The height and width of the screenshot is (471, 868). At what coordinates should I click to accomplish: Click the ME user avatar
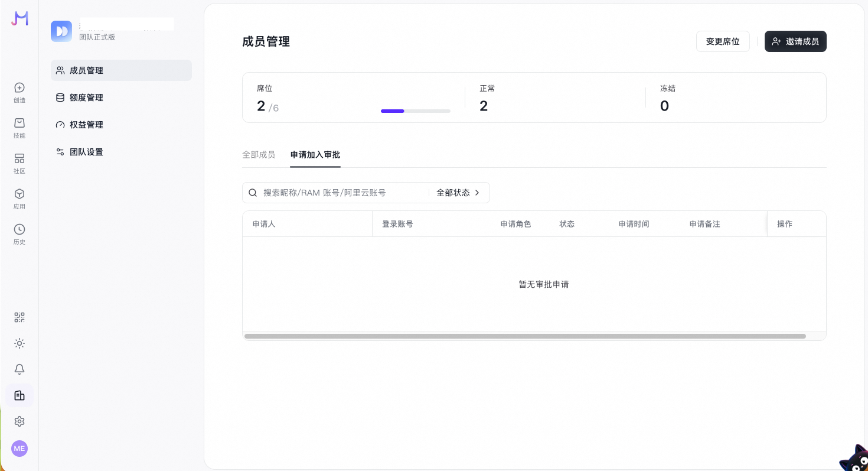click(x=19, y=449)
